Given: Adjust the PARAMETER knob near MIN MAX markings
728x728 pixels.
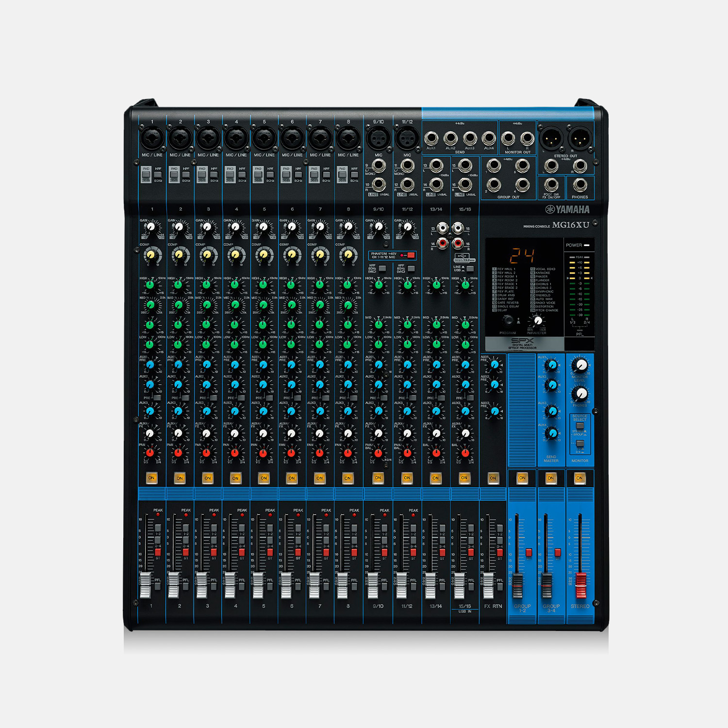Looking at the screenshot, I should [x=538, y=320].
